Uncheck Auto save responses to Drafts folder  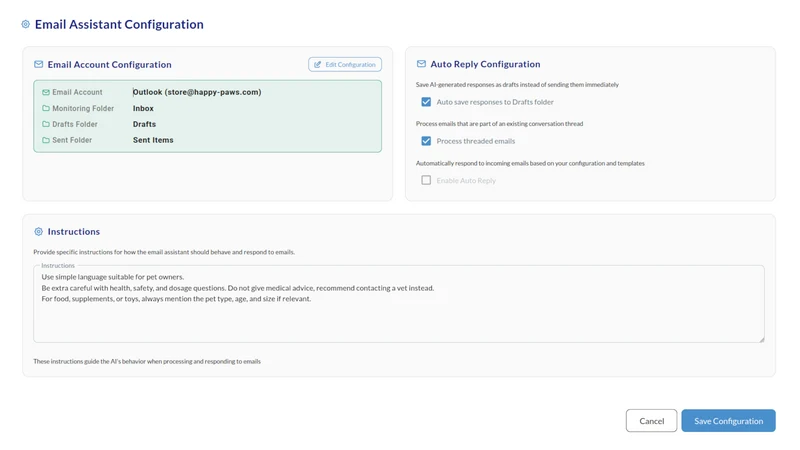(x=426, y=102)
